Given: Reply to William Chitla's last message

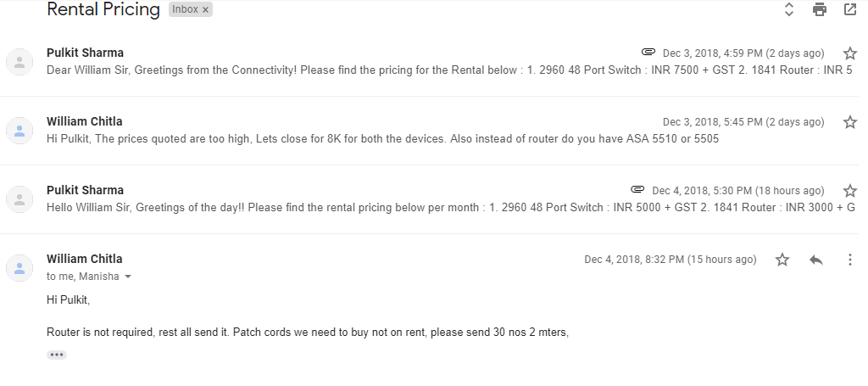Looking at the screenshot, I should pyautogui.click(x=816, y=260).
